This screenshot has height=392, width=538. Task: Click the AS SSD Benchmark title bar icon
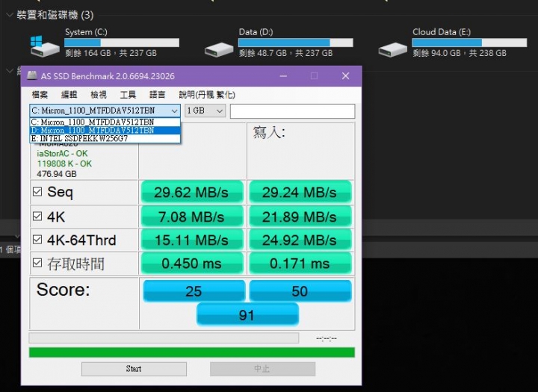pyautogui.click(x=32, y=75)
